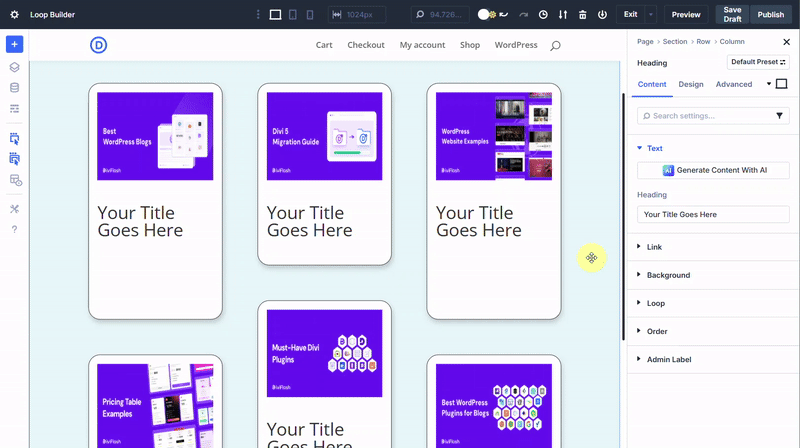Switch to the Advanced tab
800x448 pixels.
[734, 84]
